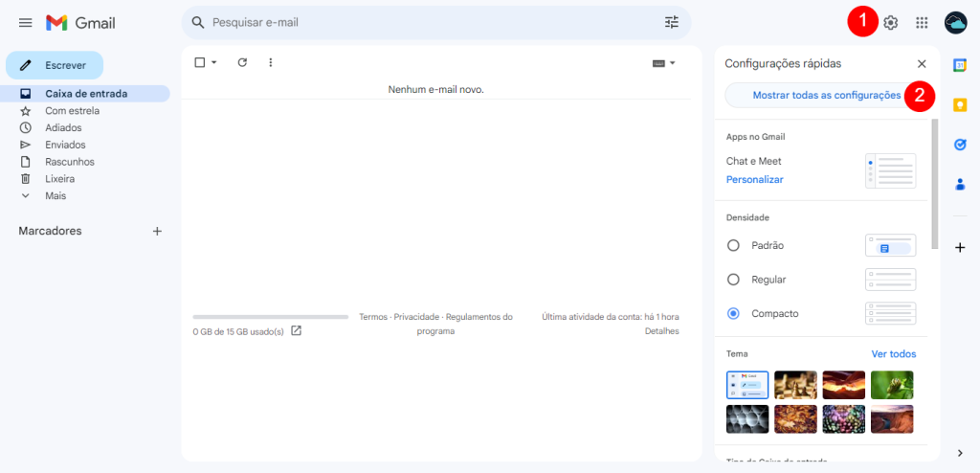Click the search magnifier icon
980x473 pixels.
(198, 23)
